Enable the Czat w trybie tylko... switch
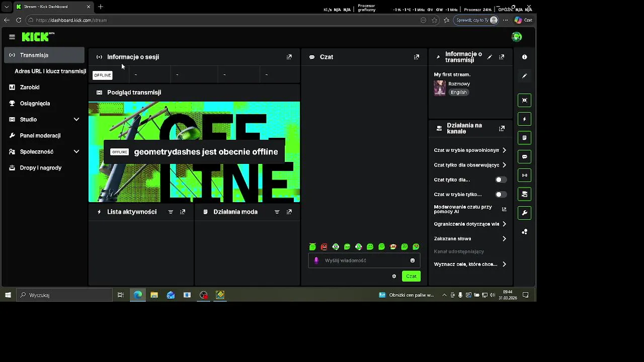This screenshot has width=644, height=362. (x=501, y=195)
